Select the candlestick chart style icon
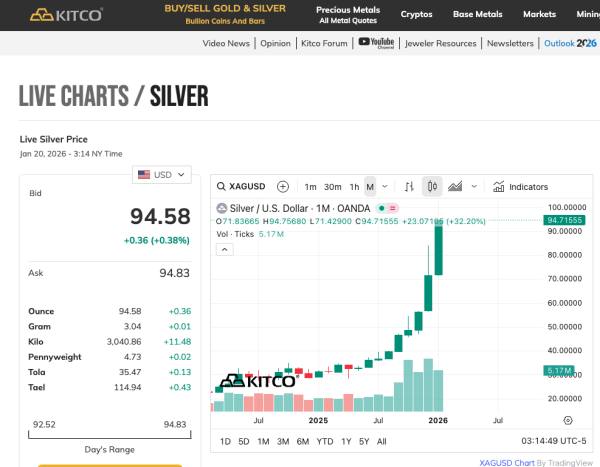Viewport: 600px width, 467px height. click(432, 187)
